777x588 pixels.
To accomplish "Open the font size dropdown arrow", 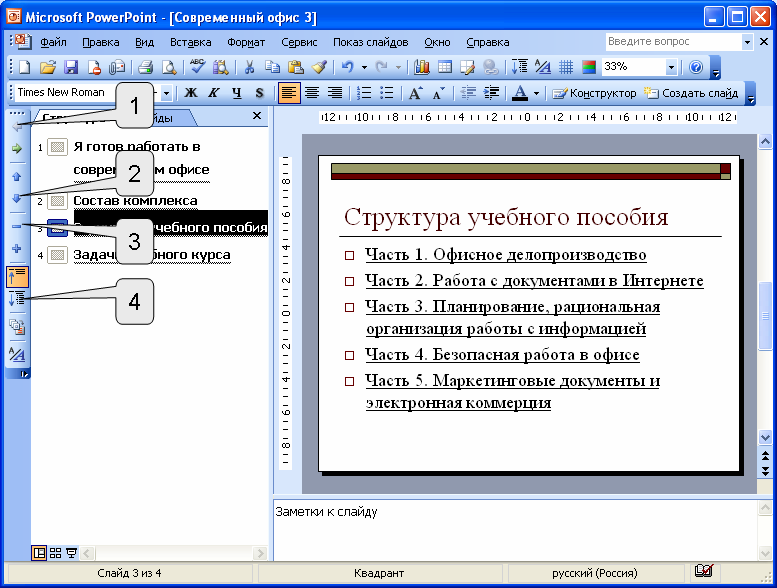I will click(x=166, y=93).
